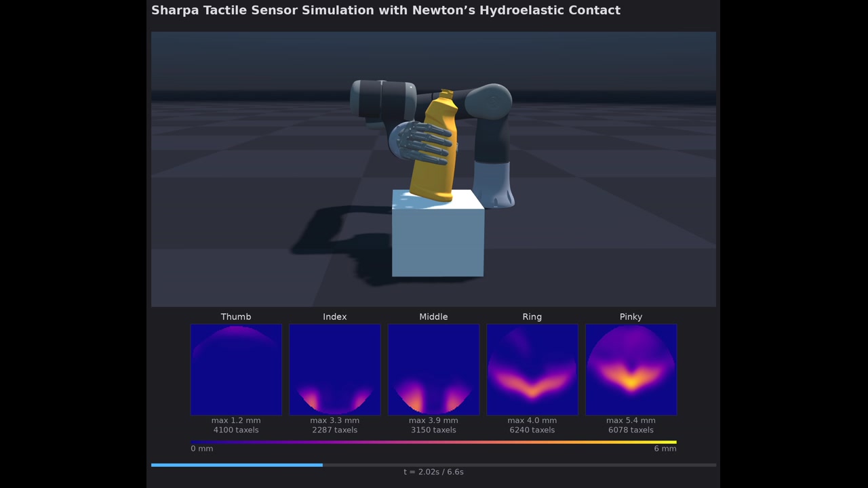Click the "Thumb" label
Screen dimensions: 868x488
[236, 317]
